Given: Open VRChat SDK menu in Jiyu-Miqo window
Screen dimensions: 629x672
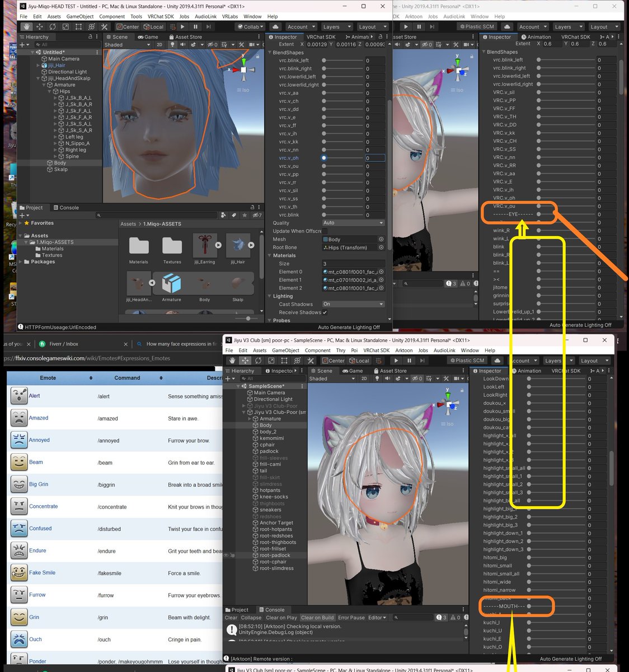Looking at the screenshot, I should pyautogui.click(x=161, y=16).
